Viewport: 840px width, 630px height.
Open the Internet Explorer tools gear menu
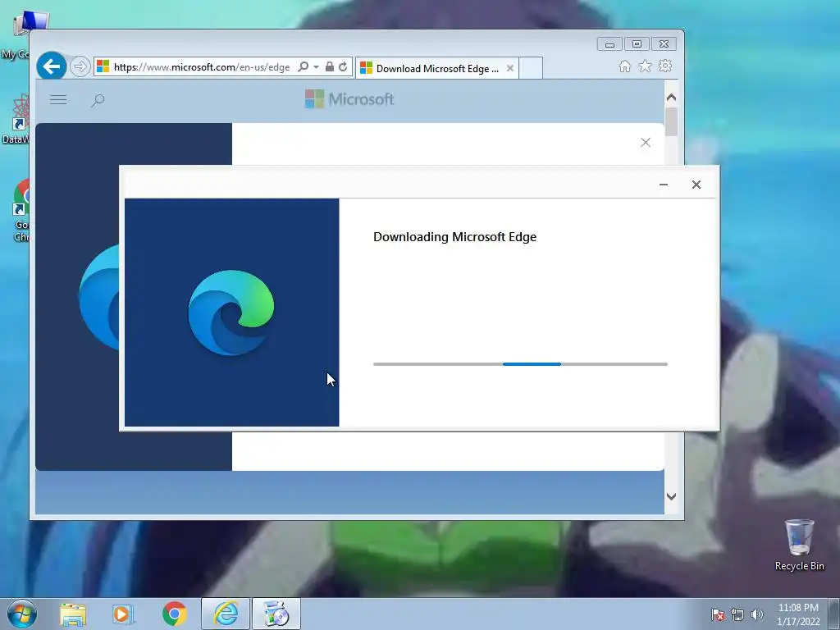665,66
